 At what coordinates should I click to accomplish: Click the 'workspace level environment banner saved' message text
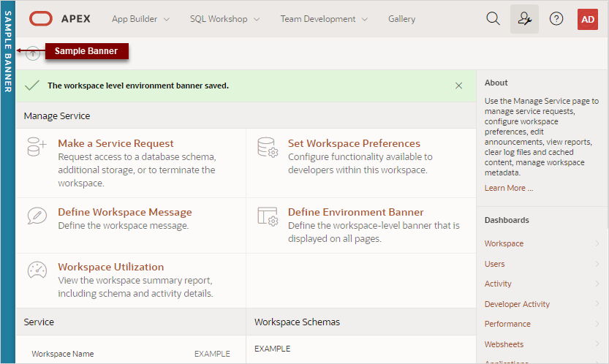coord(138,86)
